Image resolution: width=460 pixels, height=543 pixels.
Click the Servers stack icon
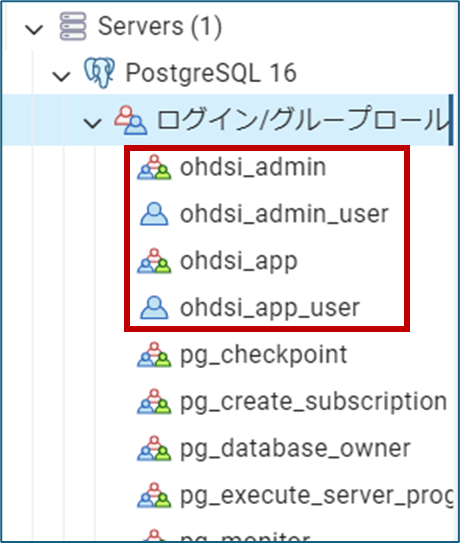click(x=73, y=26)
